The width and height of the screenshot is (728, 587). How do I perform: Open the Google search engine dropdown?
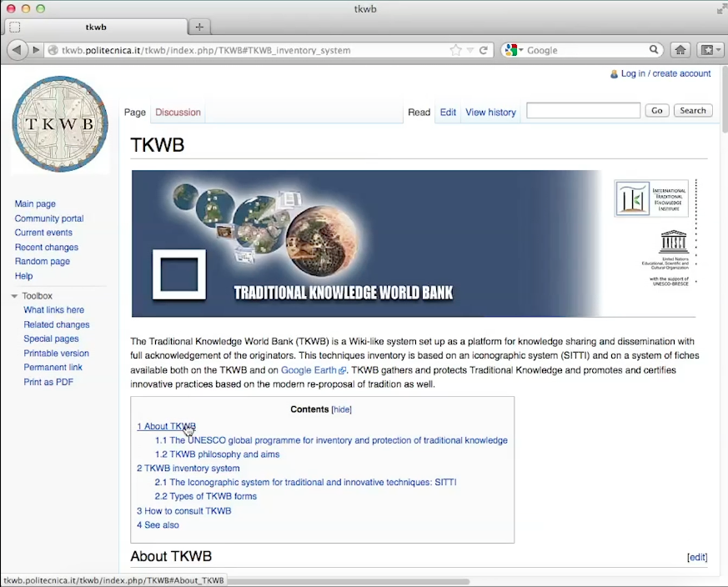[x=513, y=50]
